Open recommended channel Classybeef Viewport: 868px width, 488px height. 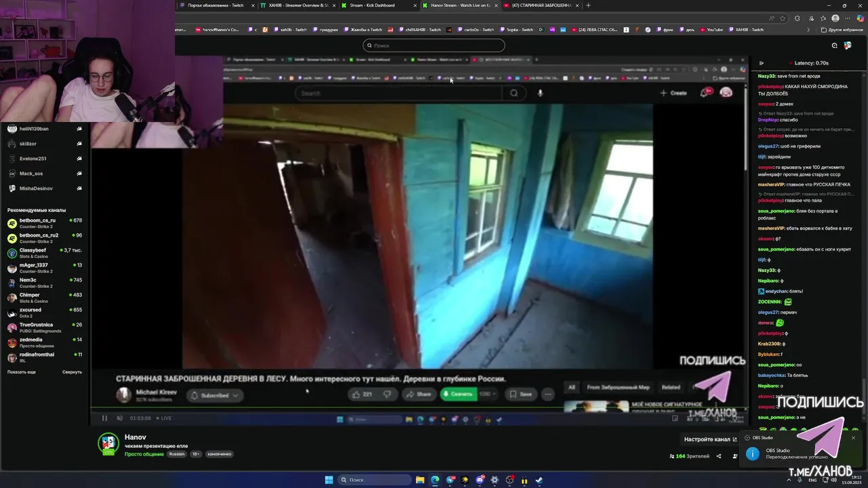[44, 253]
